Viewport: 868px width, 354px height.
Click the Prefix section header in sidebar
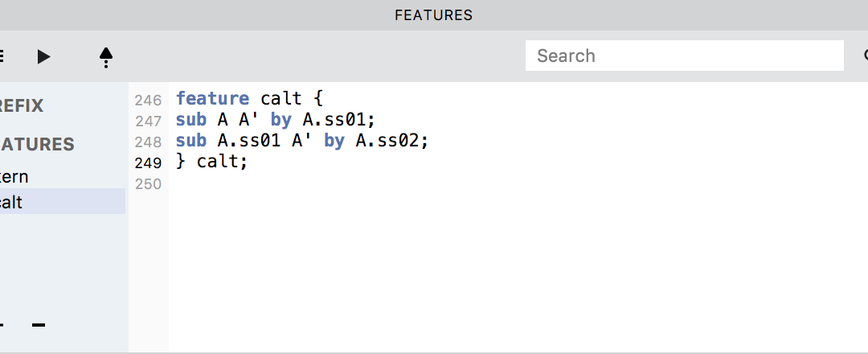coord(22,105)
